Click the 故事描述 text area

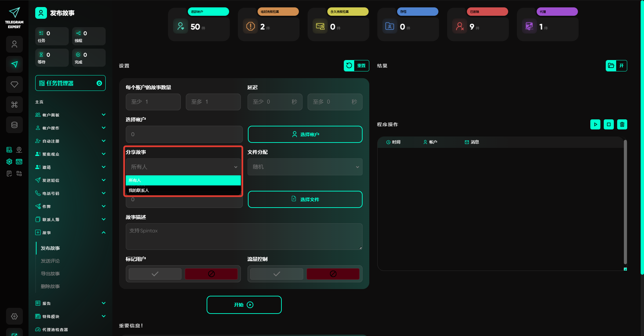[244, 236]
